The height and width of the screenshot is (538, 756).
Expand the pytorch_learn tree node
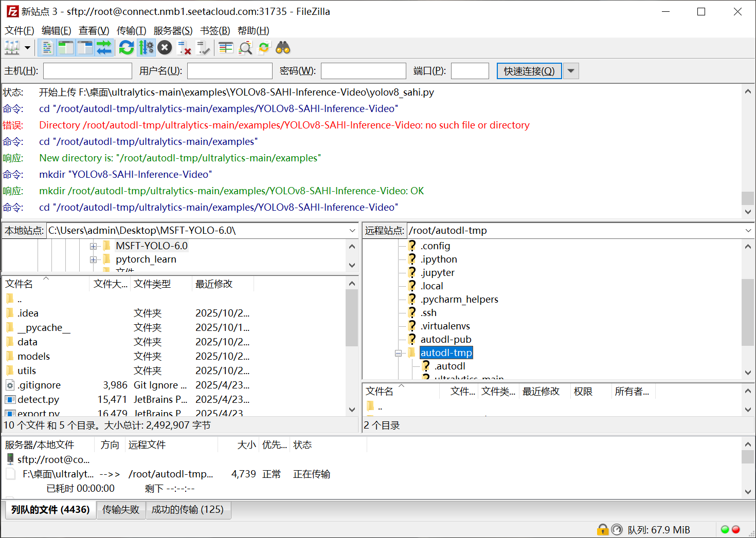coord(93,259)
